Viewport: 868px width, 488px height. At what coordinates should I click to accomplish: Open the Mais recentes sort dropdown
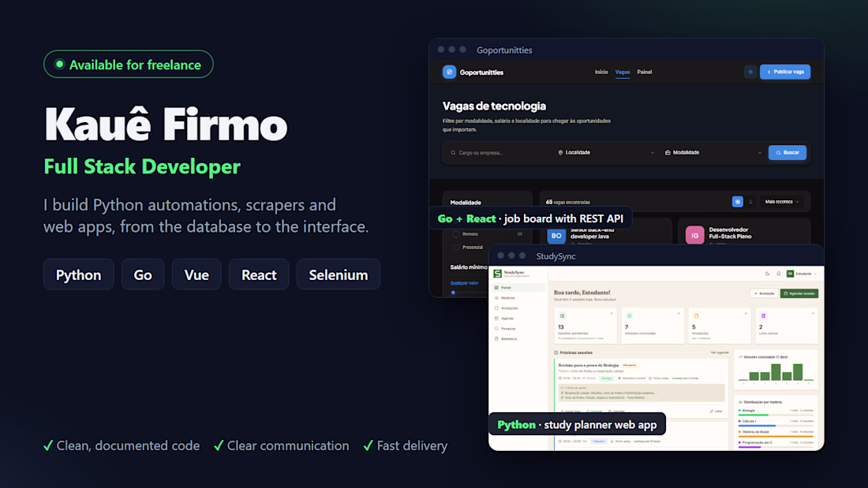click(x=782, y=202)
